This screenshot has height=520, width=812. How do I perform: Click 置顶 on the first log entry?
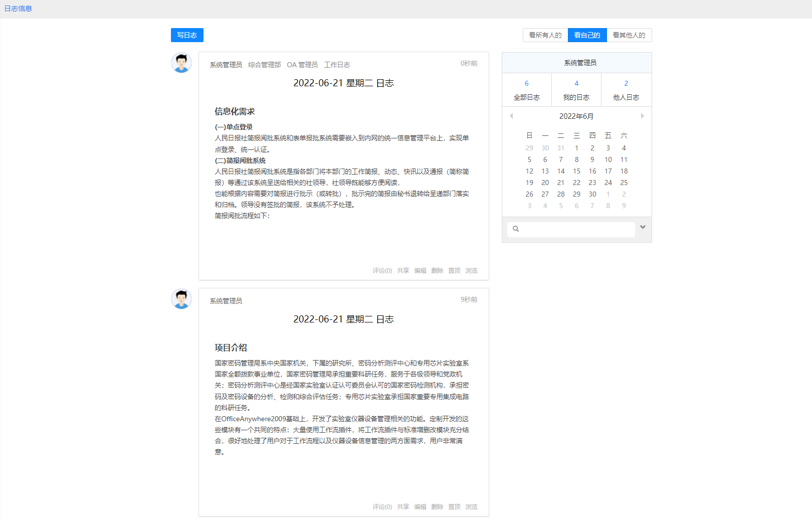pyautogui.click(x=454, y=271)
